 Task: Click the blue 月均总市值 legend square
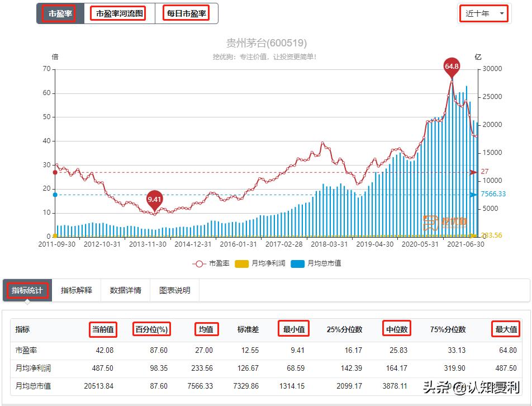(x=298, y=263)
